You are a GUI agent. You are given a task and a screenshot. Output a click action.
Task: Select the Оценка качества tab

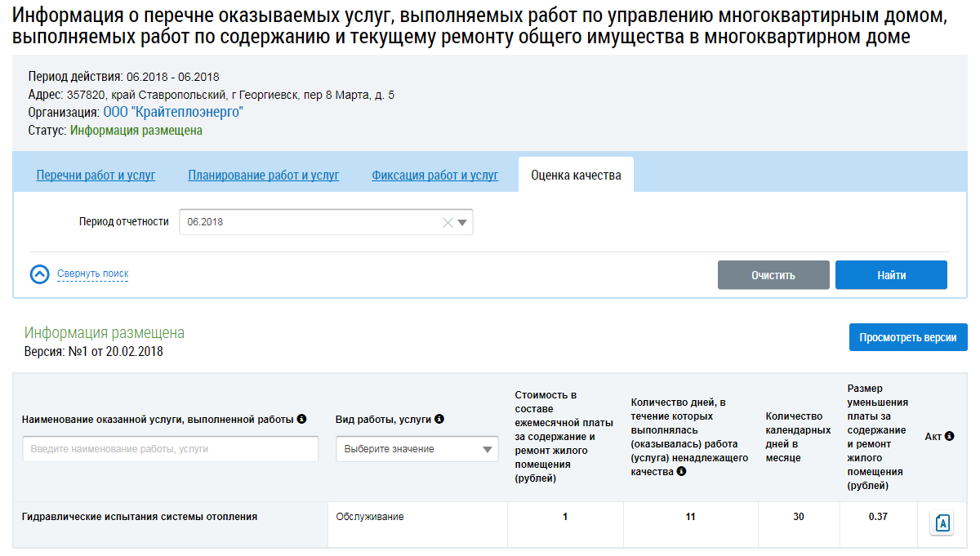(x=576, y=175)
